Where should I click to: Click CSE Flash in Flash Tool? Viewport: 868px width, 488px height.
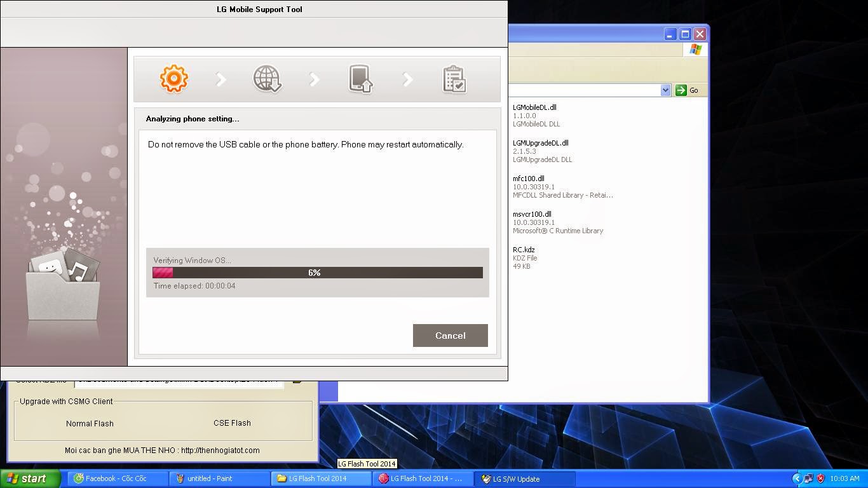(232, 423)
